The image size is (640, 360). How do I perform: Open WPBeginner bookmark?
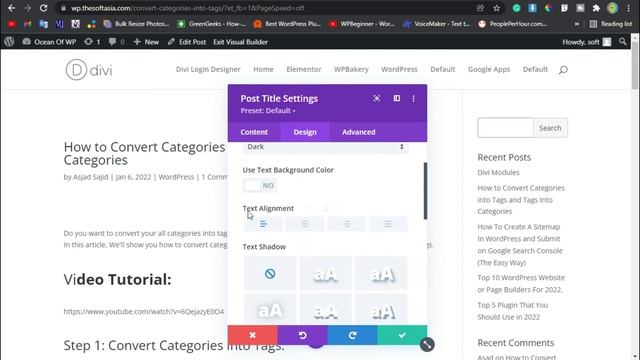(362, 24)
